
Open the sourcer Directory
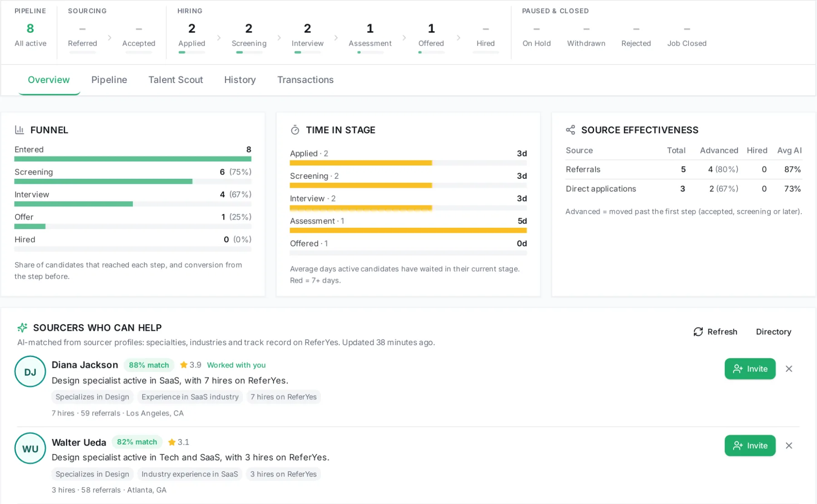click(773, 332)
